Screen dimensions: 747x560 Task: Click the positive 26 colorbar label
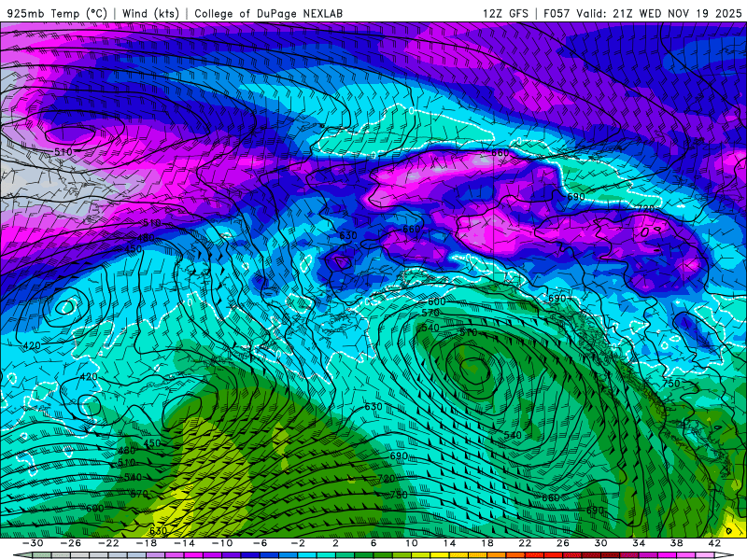(x=563, y=543)
